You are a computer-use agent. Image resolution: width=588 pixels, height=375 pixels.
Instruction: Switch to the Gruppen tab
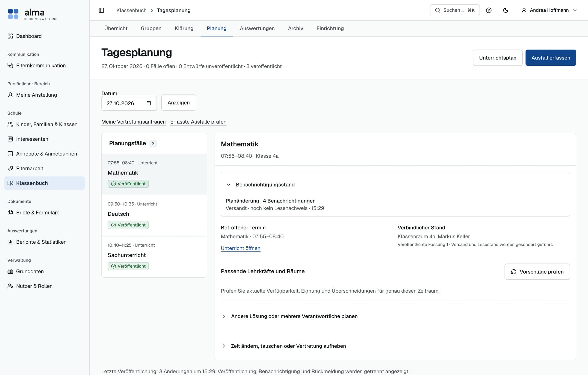[x=151, y=28]
